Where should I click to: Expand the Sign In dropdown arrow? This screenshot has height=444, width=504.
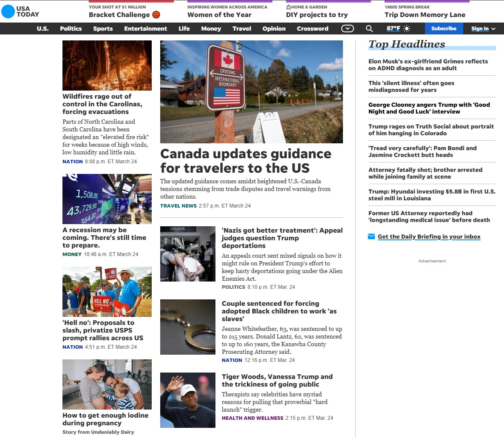[493, 29]
